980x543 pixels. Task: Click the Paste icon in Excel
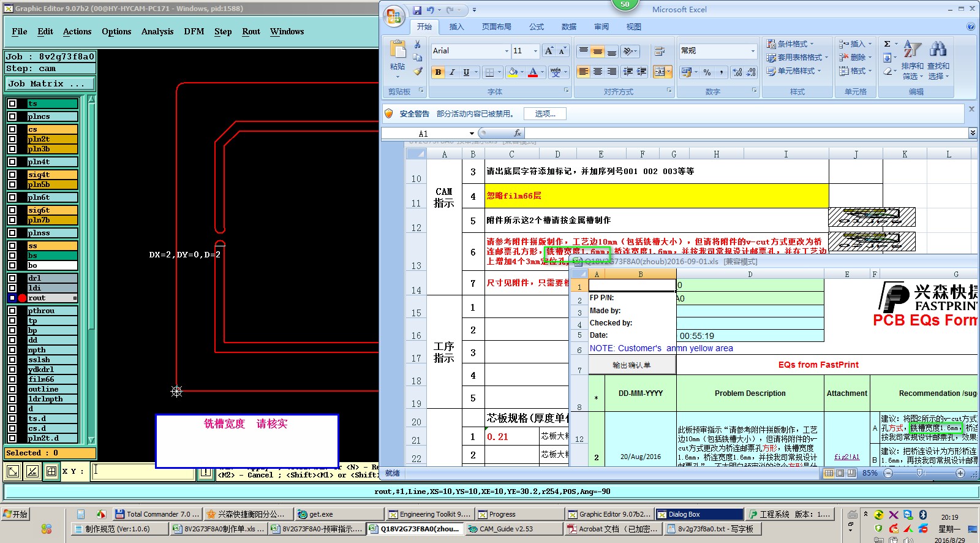click(x=398, y=50)
